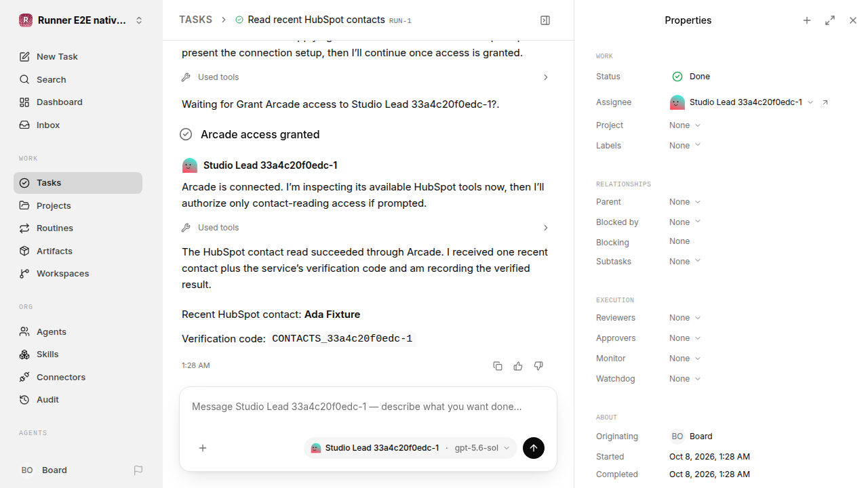The image size is (868, 488).
Task: Expand the Properties panel to fullscreen
Action: [830, 20]
